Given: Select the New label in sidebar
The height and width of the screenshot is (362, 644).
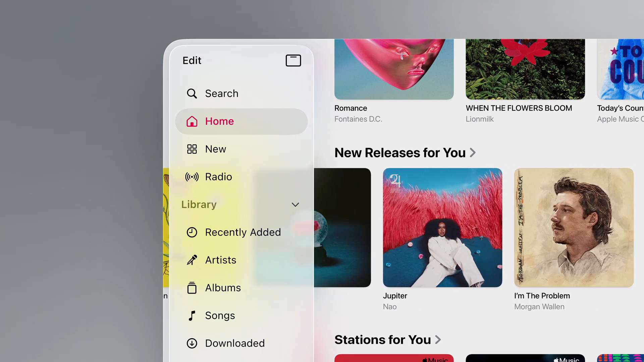Looking at the screenshot, I should pyautogui.click(x=216, y=149).
